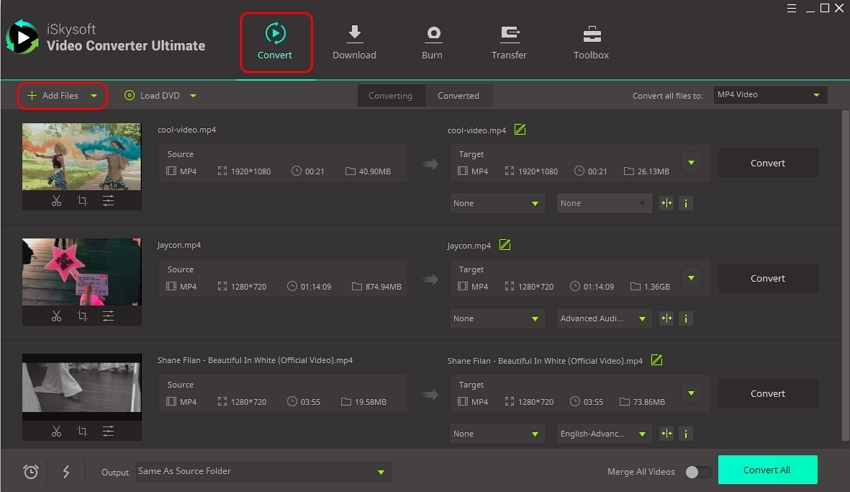The height and width of the screenshot is (492, 850).
Task: Open target format dropdown for cool-video.mp4
Action: coord(691,163)
